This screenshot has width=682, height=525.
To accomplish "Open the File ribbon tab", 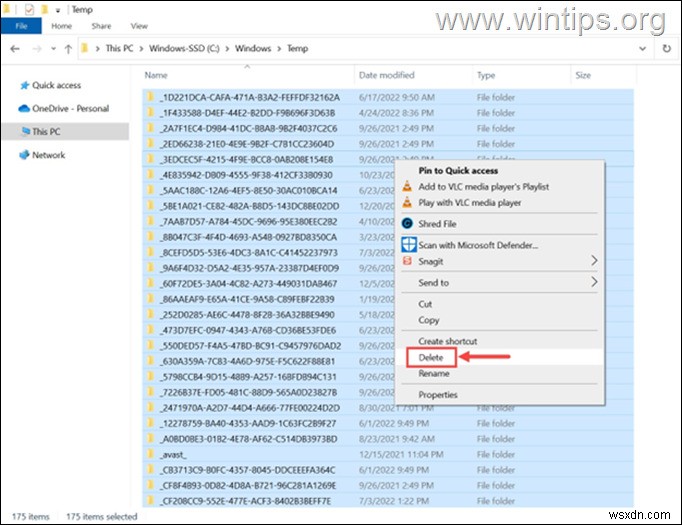I will 21,26.
